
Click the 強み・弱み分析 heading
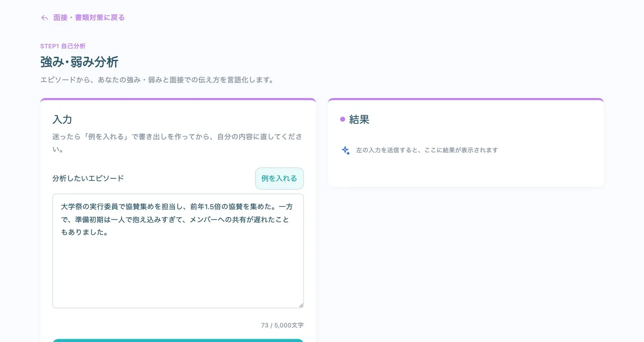click(79, 62)
